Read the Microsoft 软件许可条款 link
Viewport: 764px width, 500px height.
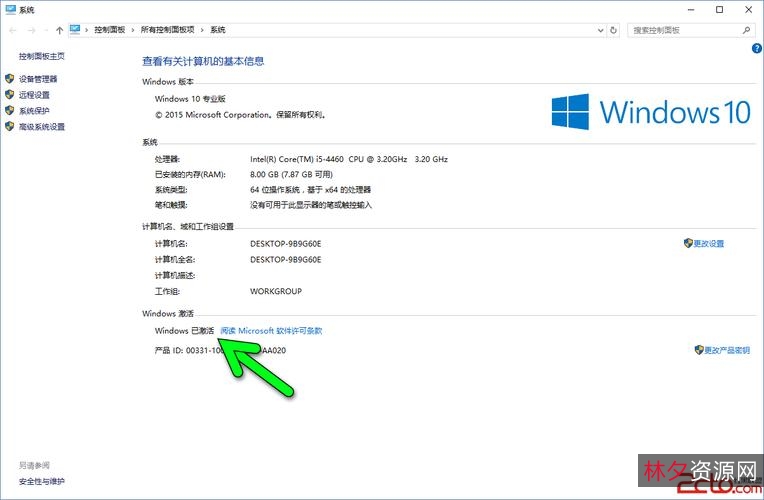point(271,330)
